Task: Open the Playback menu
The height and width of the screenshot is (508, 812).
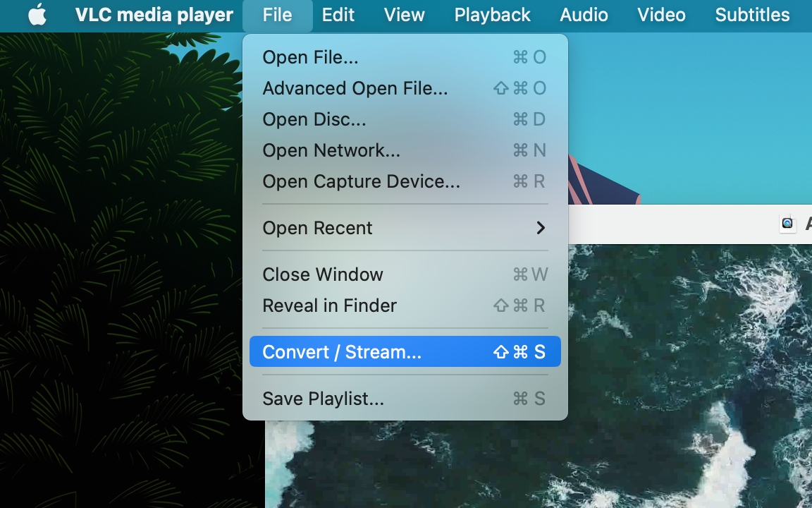Action: pyautogui.click(x=492, y=15)
